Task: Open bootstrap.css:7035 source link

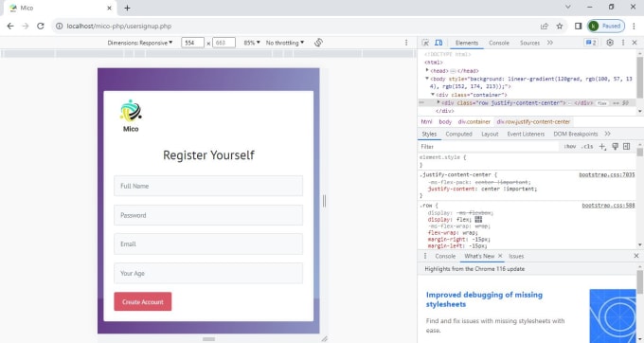Action: point(607,174)
